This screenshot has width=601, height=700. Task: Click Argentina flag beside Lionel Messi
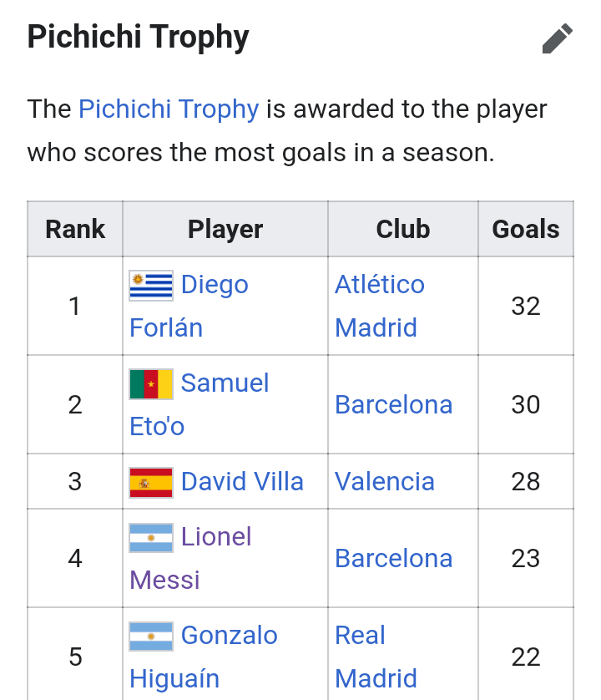click(151, 538)
